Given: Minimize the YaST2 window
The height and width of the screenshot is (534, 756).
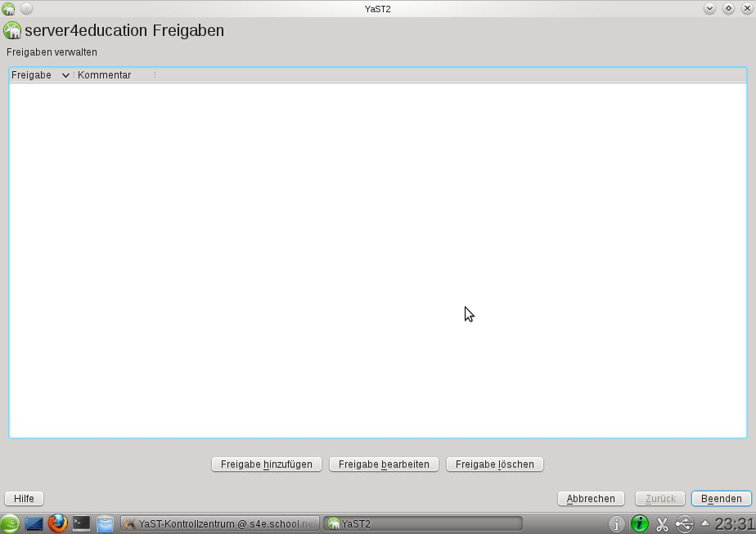Looking at the screenshot, I should 709,9.
